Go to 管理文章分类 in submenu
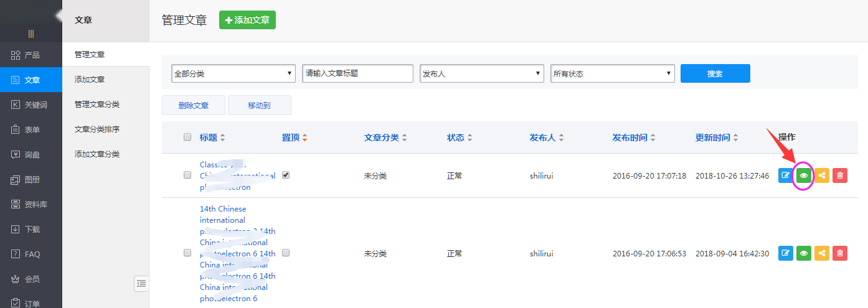 [x=97, y=104]
